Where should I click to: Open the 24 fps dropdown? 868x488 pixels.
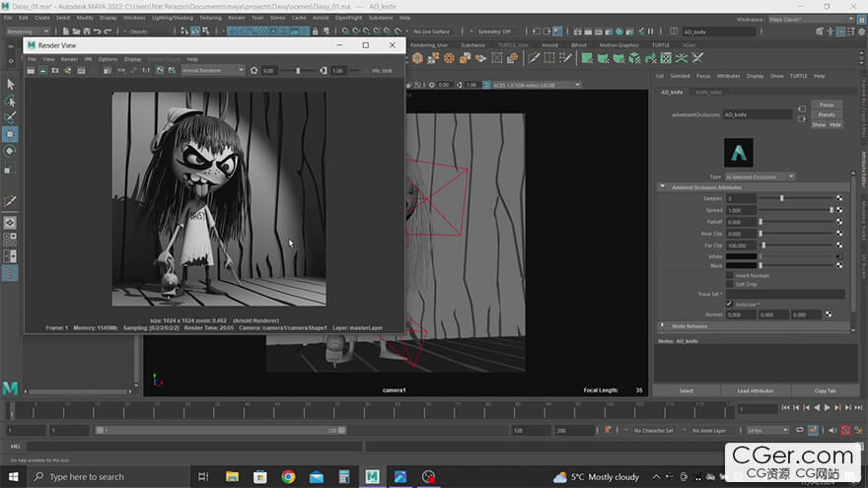pyautogui.click(x=767, y=430)
